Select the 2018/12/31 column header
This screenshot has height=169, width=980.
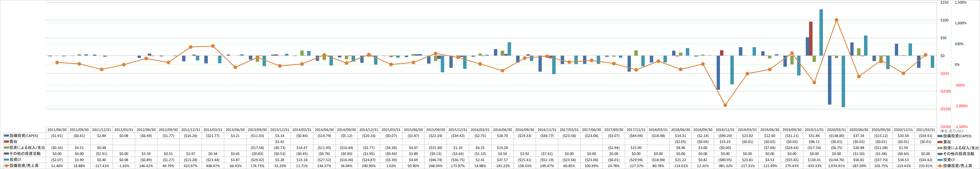point(725,130)
